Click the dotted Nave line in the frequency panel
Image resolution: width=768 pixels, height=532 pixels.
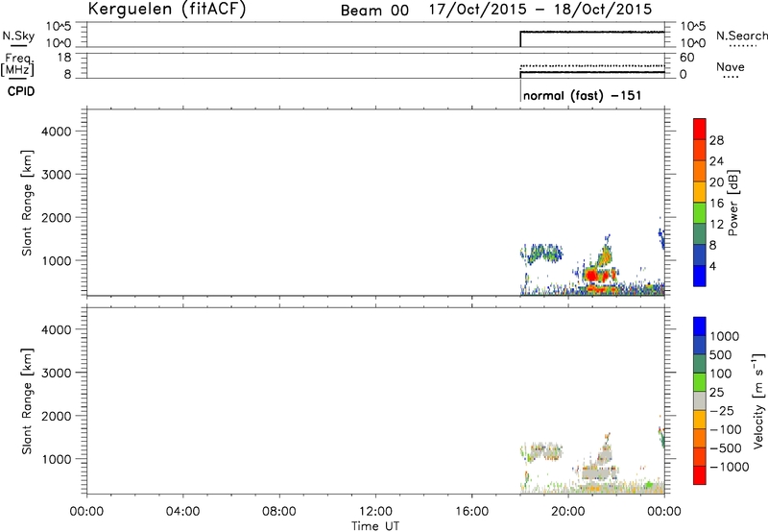click(x=591, y=65)
